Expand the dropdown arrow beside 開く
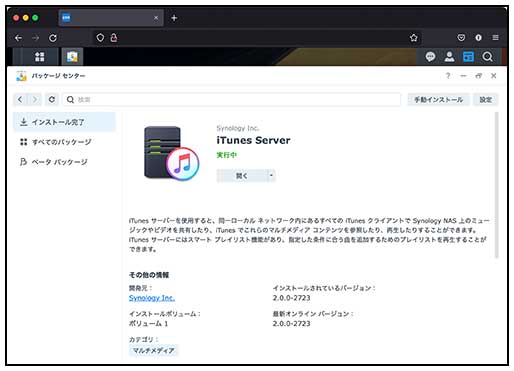Viewport: 514px width, 371px height. pos(271,175)
